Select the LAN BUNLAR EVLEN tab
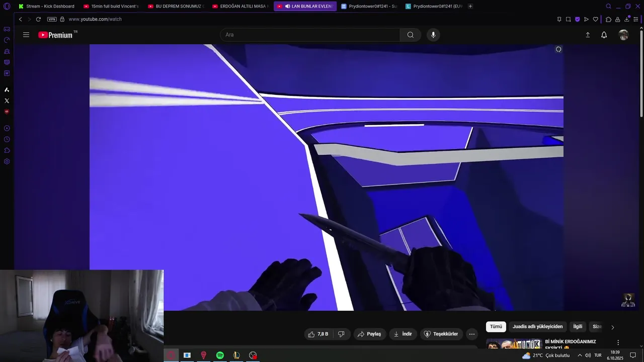The height and width of the screenshot is (362, 644). [x=305, y=6]
